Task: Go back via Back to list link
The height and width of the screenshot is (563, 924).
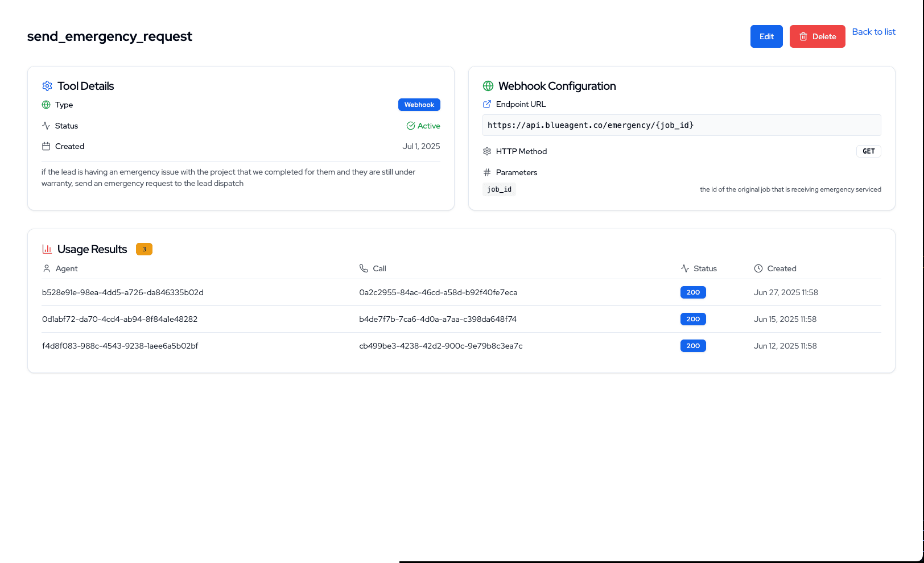Action: [x=873, y=32]
